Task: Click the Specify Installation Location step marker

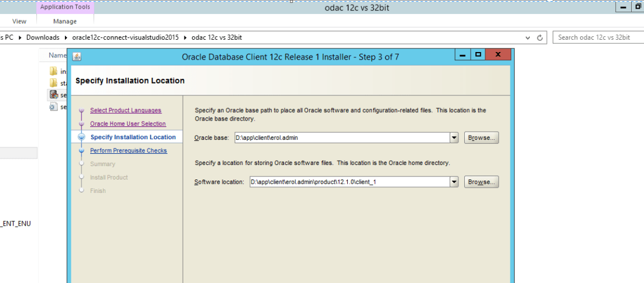Action: click(x=81, y=137)
